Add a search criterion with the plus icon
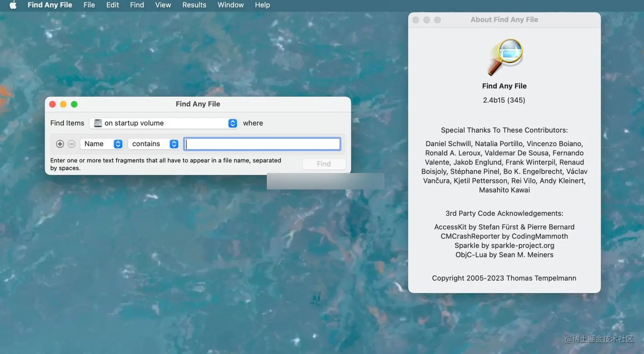Screen dimensions: 644x354 click(60, 144)
